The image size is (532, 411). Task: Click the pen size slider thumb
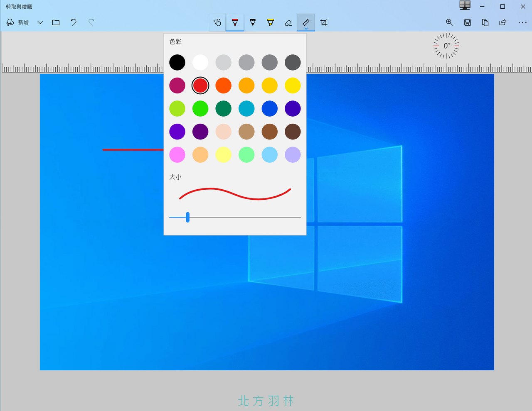[x=188, y=217]
